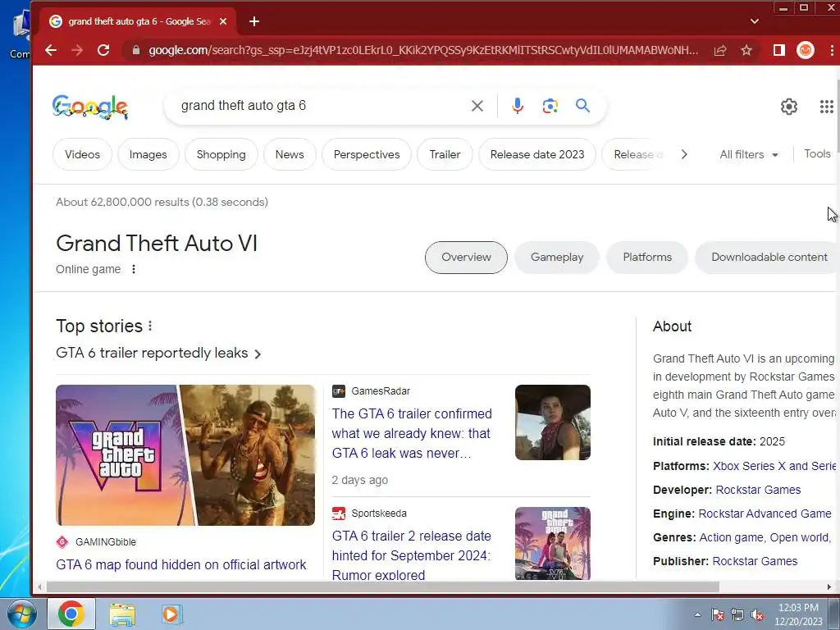
Task: Click the Sportskeeda source icon
Action: pos(339,514)
